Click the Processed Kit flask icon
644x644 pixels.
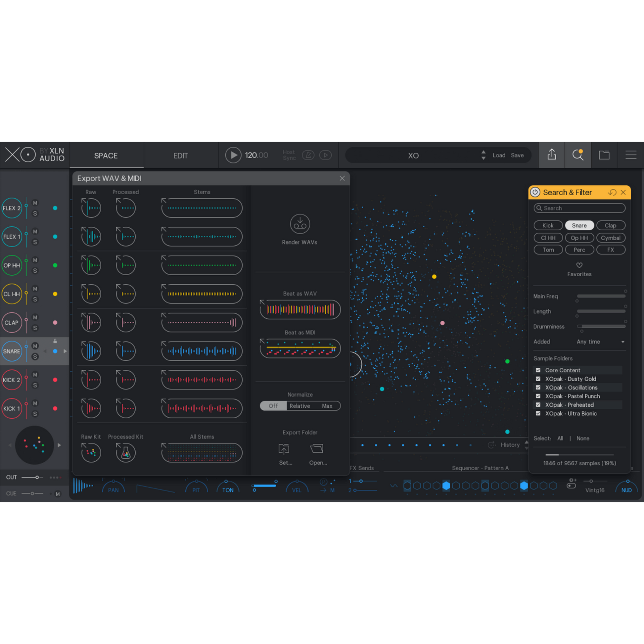(126, 452)
